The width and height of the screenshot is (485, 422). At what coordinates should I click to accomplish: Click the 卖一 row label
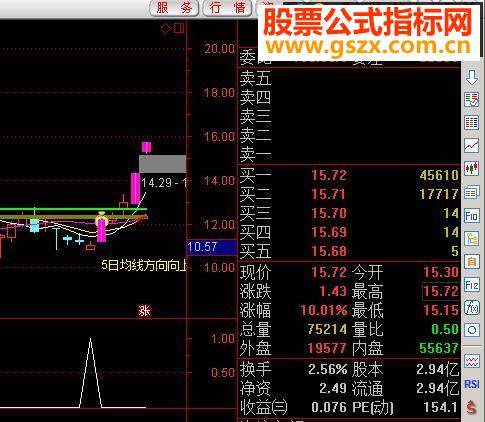(255, 155)
